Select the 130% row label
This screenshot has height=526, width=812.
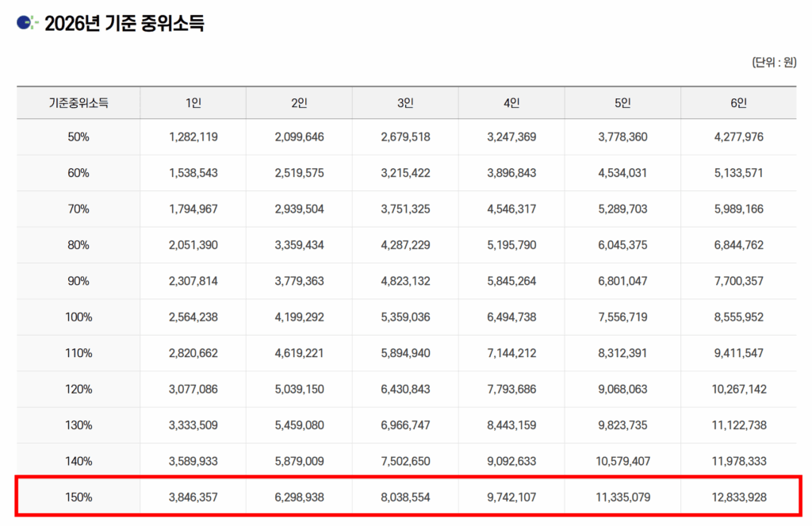[79, 425]
